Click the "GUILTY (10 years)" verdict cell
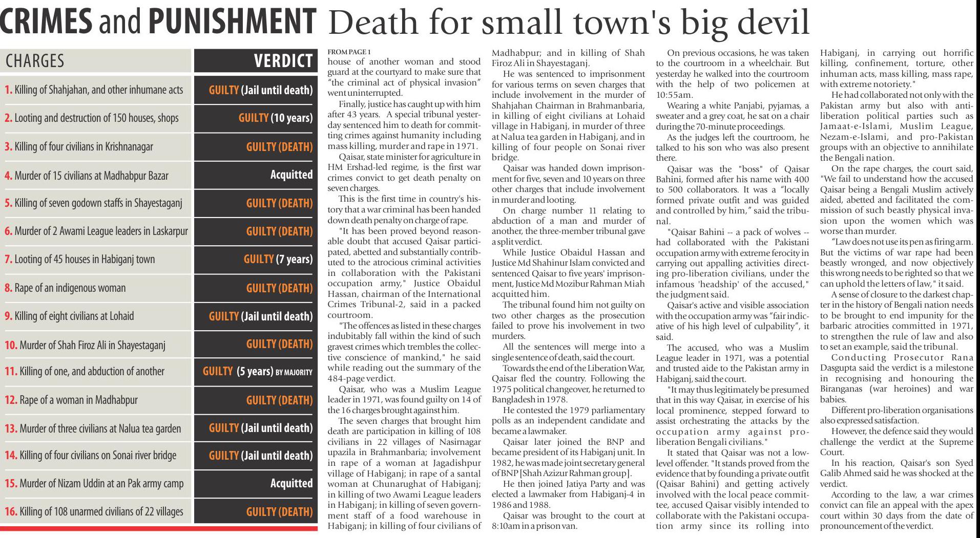Image resolution: width=980 pixels, height=538 pixels. (275, 118)
